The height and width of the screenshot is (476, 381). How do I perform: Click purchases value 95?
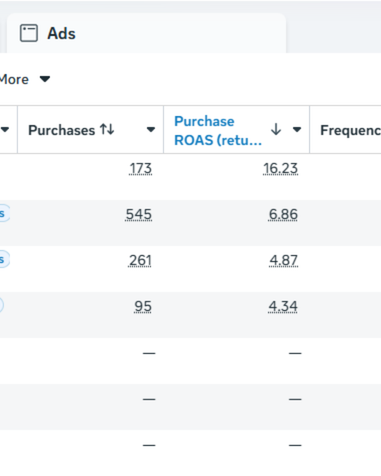click(143, 307)
